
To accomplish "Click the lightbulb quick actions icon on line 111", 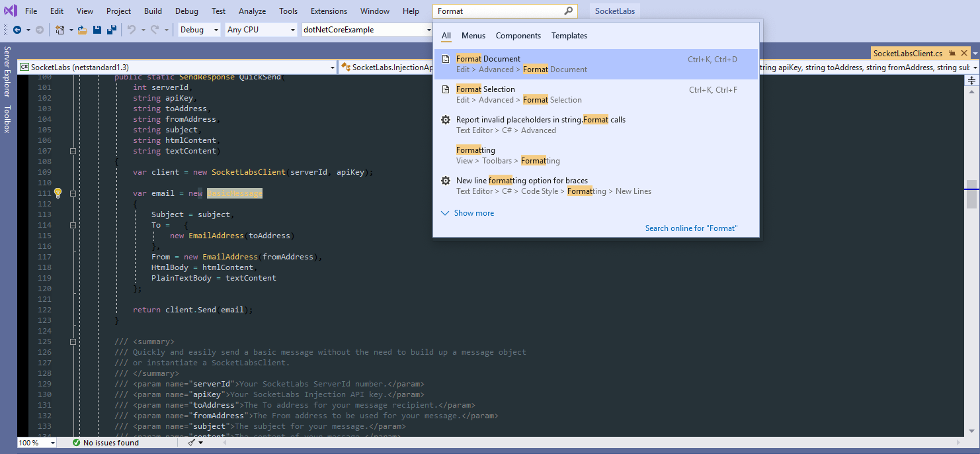I will (x=58, y=193).
